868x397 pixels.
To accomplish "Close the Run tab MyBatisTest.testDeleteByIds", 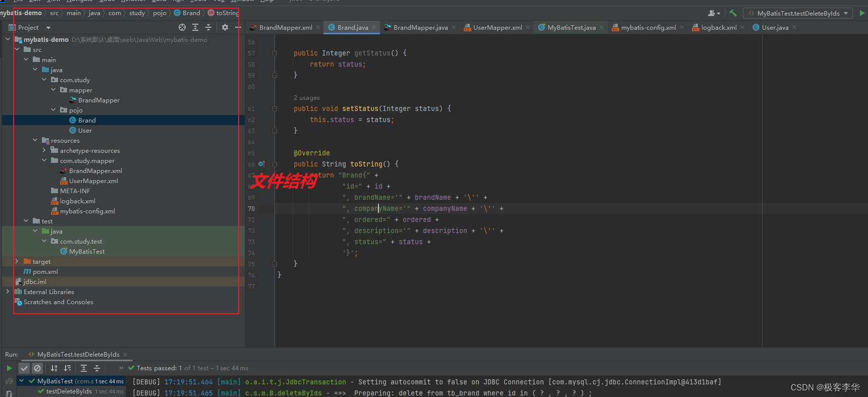I will point(125,355).
